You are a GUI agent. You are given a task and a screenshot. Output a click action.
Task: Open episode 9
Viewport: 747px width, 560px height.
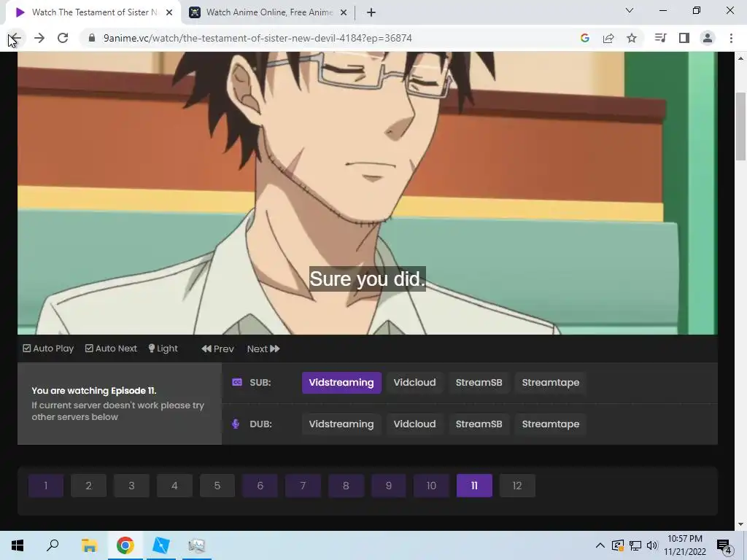[x=389, y=486]
